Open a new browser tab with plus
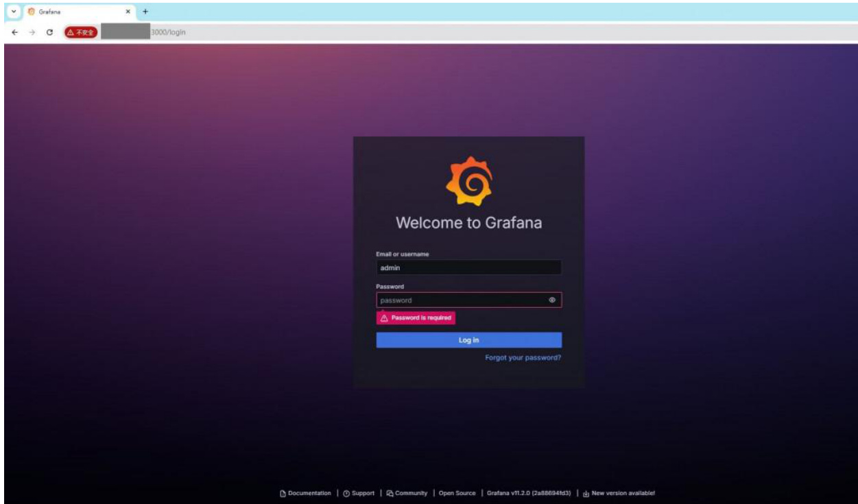This screenshot has width=858, height=504. pyautogui.click(x=145, y=12)
